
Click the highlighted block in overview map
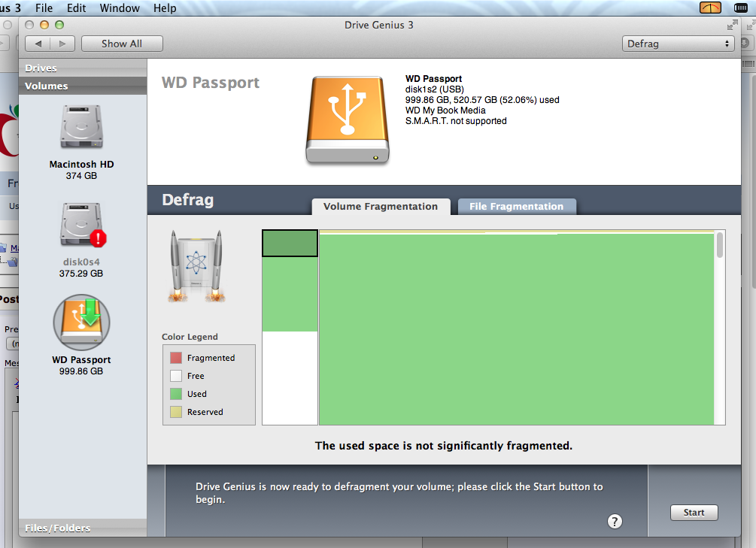[290, 243]
